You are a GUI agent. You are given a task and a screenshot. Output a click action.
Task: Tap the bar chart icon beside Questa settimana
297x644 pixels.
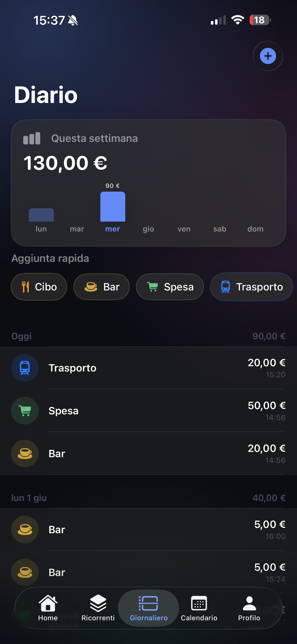(32, 138)
